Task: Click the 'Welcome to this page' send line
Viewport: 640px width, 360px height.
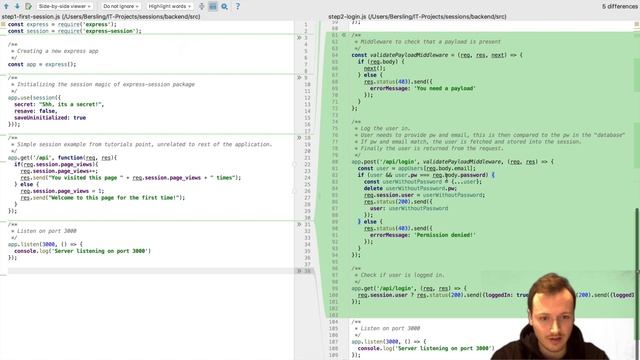Action: tap(102, 198)
